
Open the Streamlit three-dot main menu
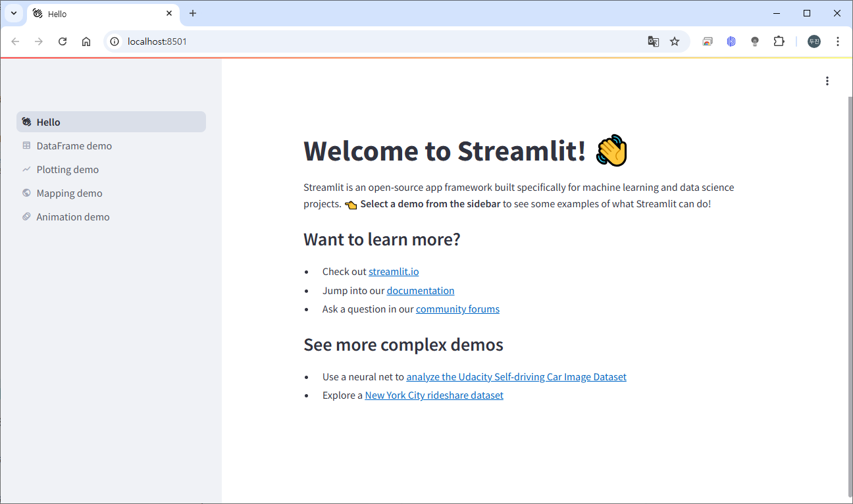(827, 81)
